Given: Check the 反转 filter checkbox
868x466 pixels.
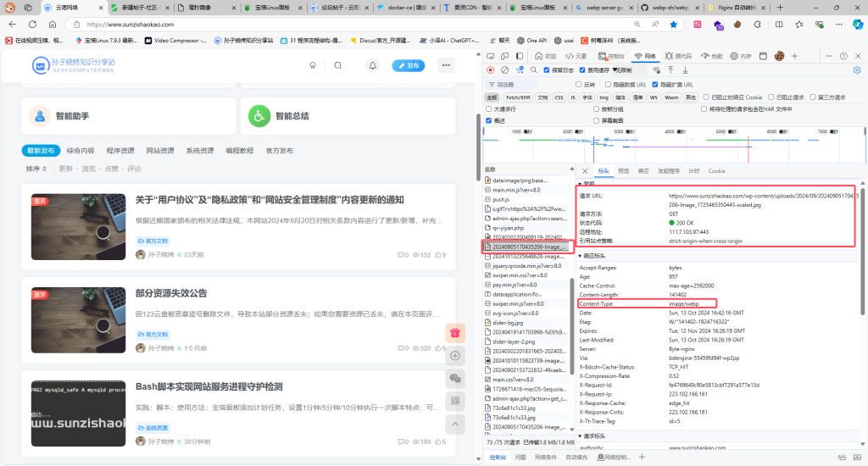Looking at the screenshot, I should [x=578, y=85].
